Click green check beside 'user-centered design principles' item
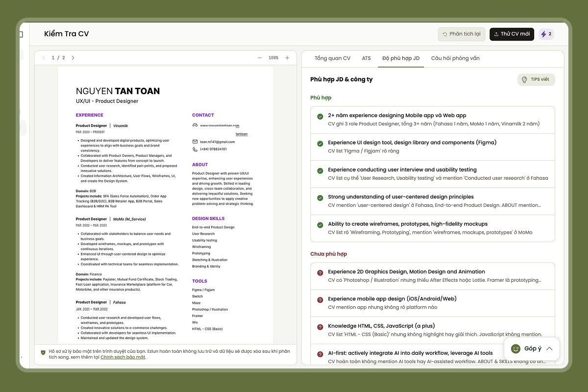 pos(320,197)
